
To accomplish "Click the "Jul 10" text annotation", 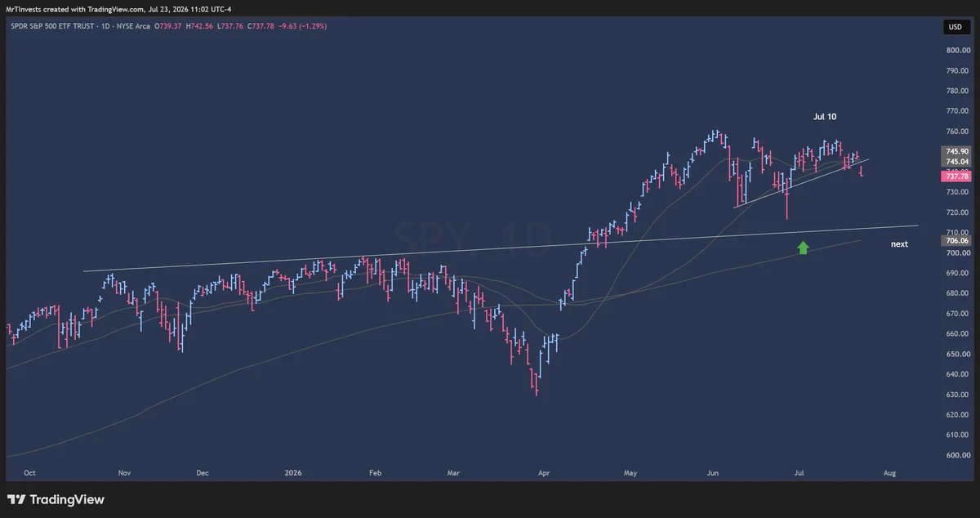I will point(825,117).
